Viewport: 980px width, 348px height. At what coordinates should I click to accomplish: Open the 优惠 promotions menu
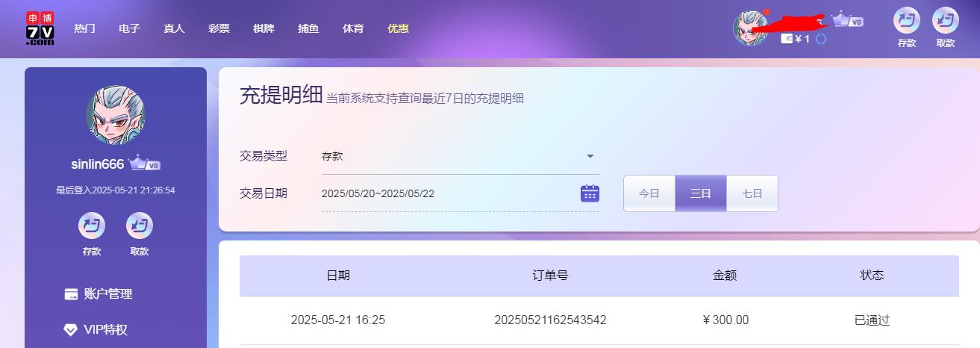point(398,28)
